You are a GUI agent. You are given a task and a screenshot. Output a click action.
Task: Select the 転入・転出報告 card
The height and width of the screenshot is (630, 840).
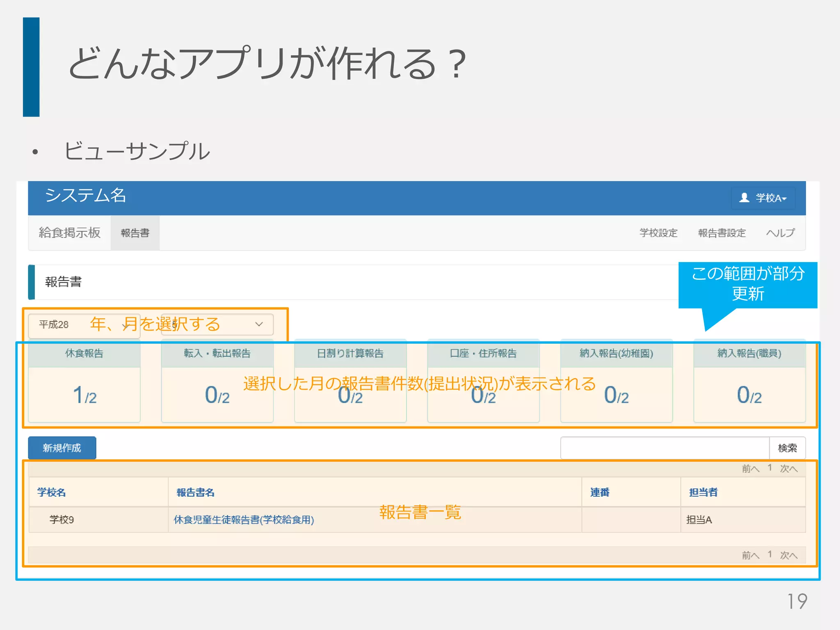pyautogui.click(x=217, y=381)
